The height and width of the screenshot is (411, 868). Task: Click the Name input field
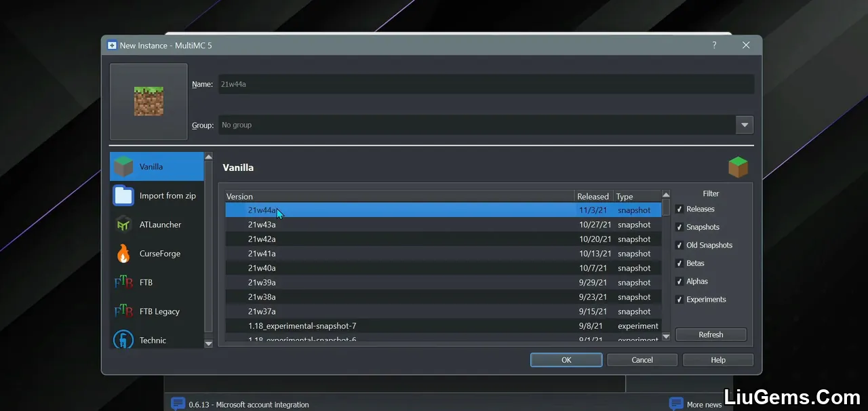[486, 84]
